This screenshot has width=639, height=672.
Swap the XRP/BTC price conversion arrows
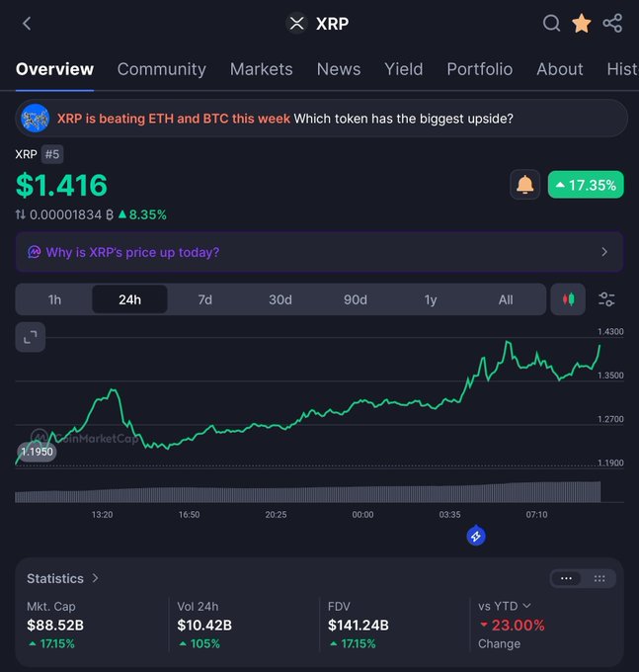20,214
